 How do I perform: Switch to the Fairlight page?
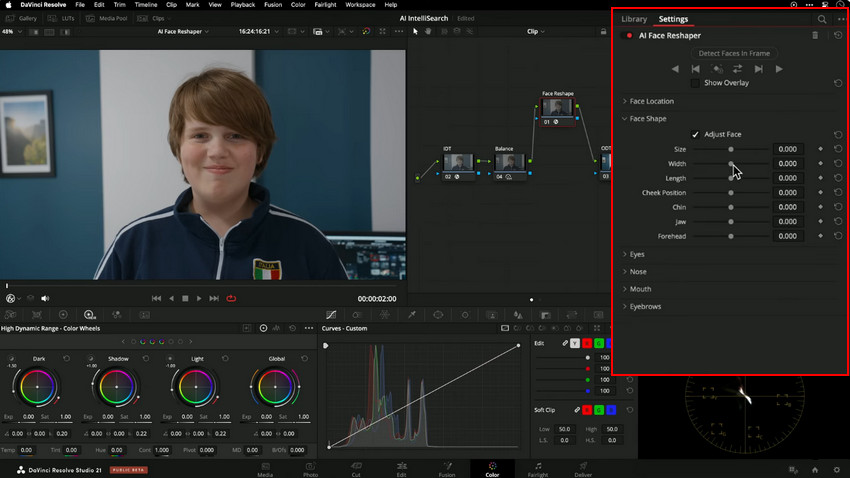pyautogui.click(x=538, y=469)
